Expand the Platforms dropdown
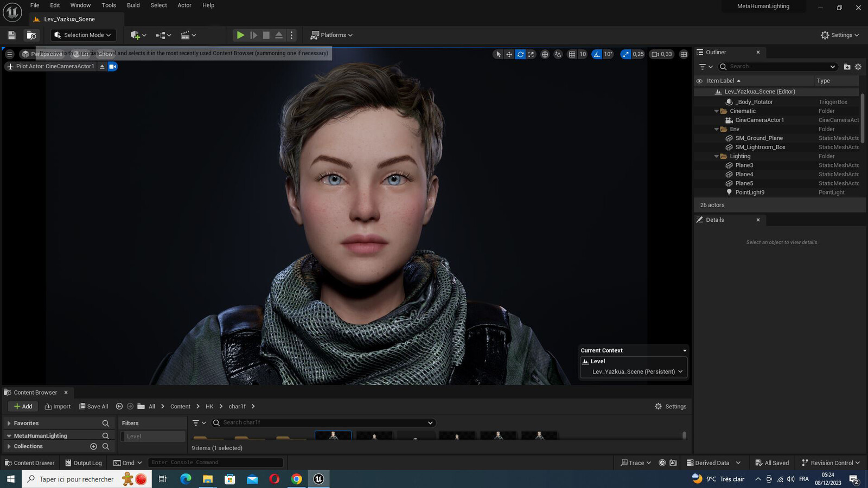Screen dimensions: 868x488 (331, 35)
